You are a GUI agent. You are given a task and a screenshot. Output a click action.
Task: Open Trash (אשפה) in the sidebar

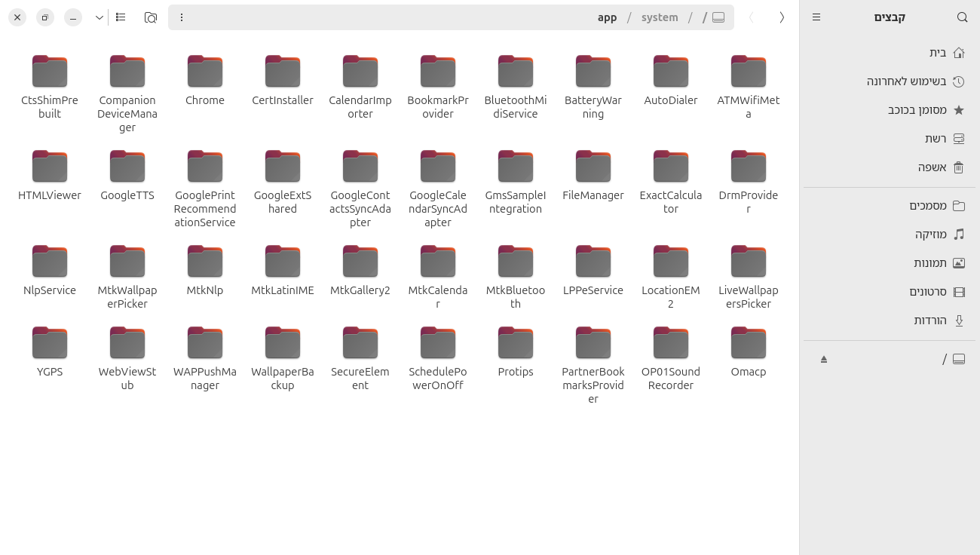pos(890,167)
